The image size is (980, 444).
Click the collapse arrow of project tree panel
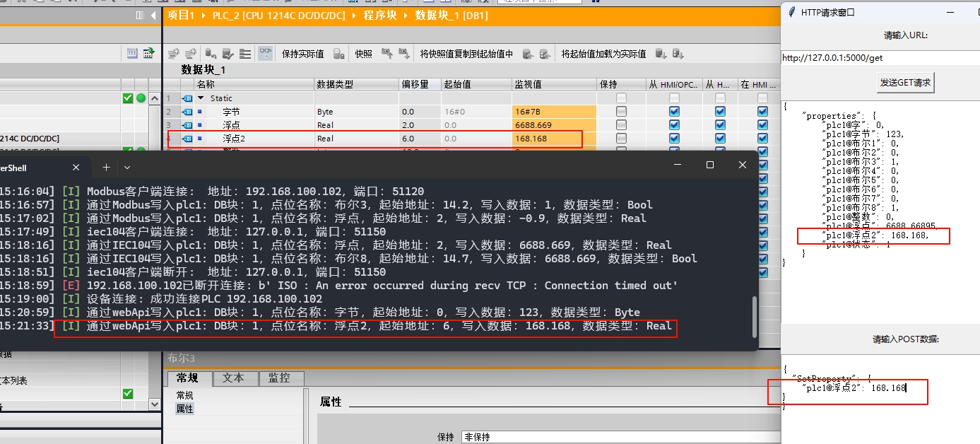(x=153, y=15)
